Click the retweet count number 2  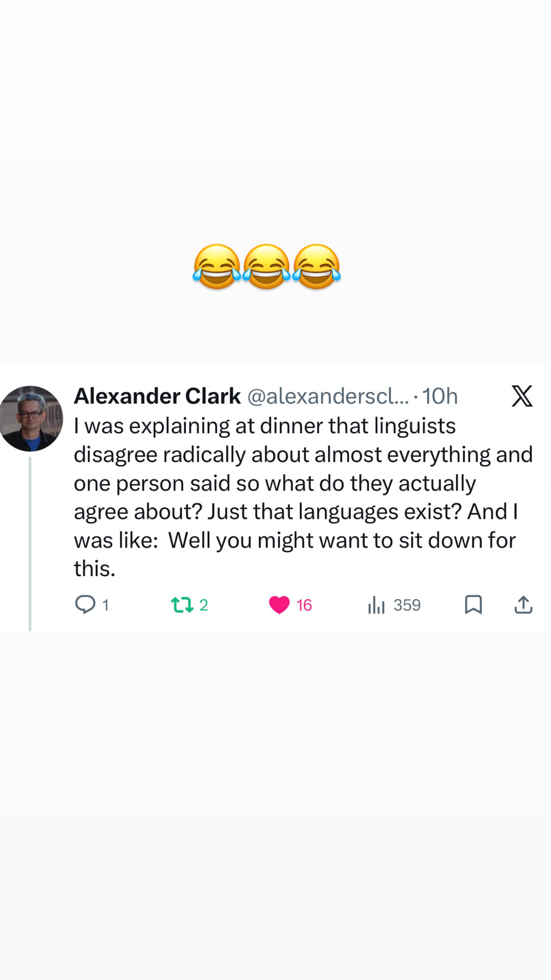pyautogui.click(x=204, y=605)
